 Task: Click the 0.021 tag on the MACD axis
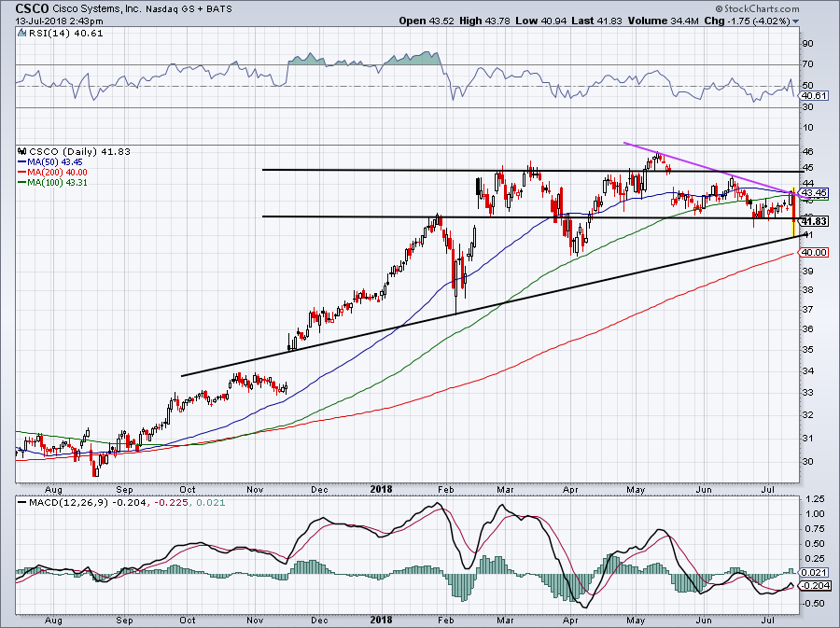pos(816,573)
